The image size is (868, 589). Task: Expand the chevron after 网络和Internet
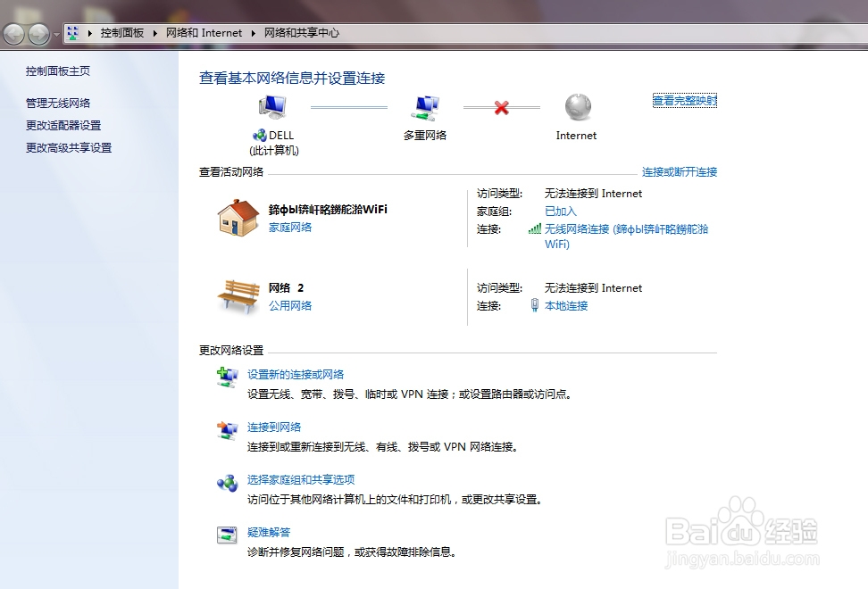(253, 32)
